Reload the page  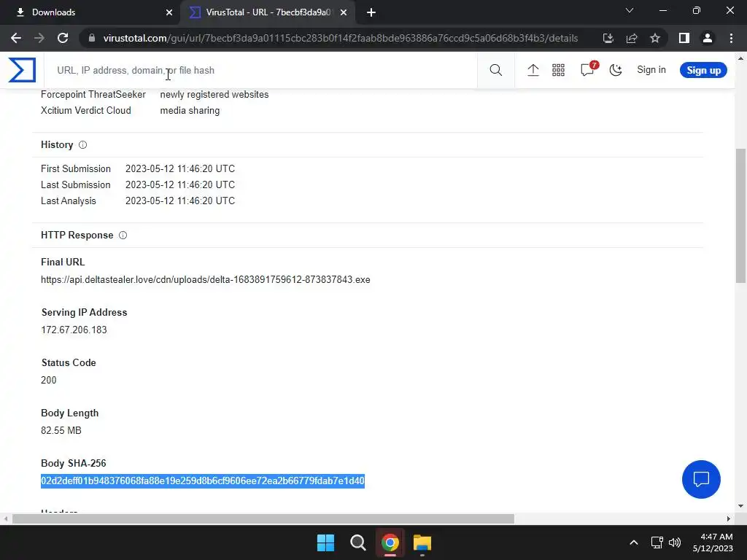click(63, 38)
